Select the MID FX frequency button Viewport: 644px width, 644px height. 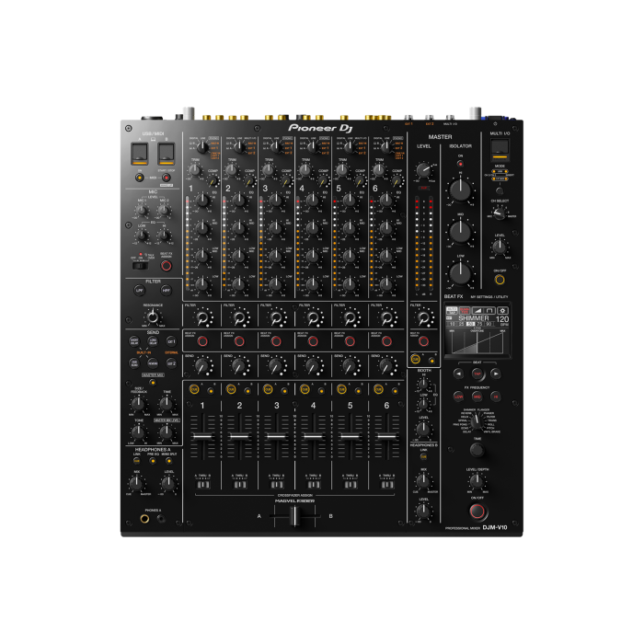tap(477, 397)
